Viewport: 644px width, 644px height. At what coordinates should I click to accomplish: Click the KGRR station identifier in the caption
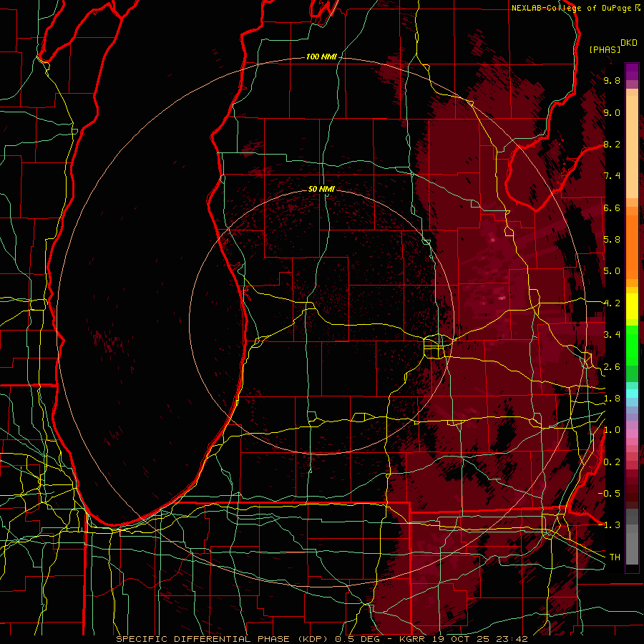pyautogui.click(x=414, y=639)
